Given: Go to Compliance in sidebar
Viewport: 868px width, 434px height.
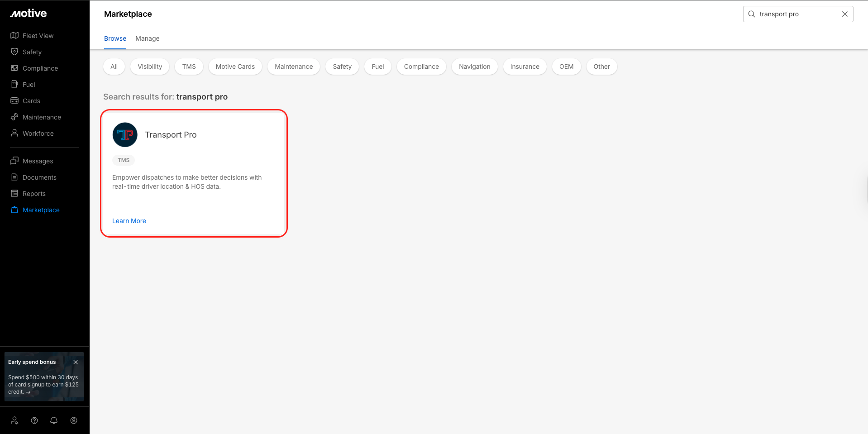Looking at the screenshot, I should [40, 68].
